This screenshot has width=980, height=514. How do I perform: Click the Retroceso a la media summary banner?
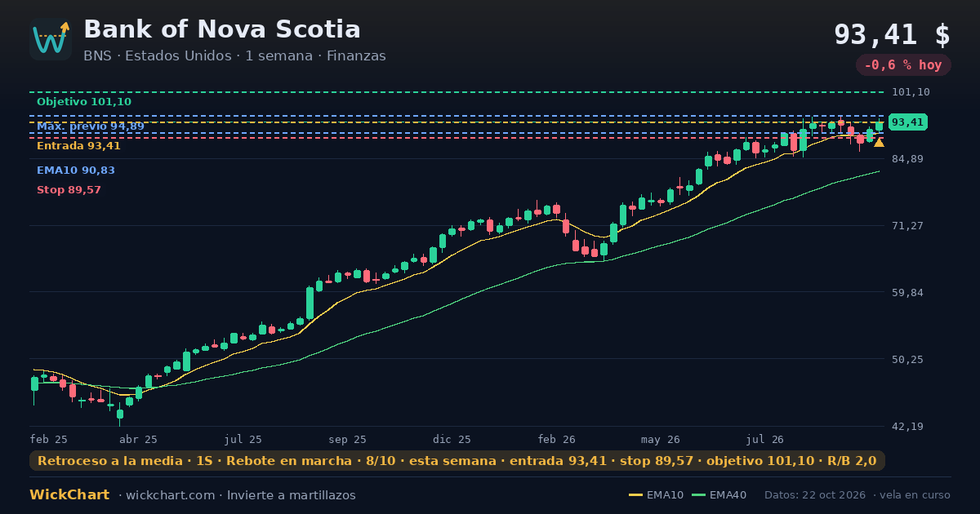[x=457, y=461]
